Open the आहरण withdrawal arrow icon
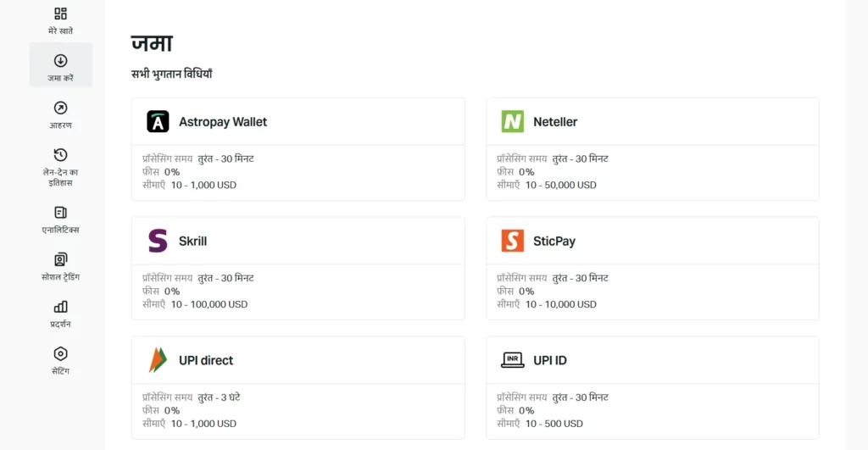 click(60, 108)
